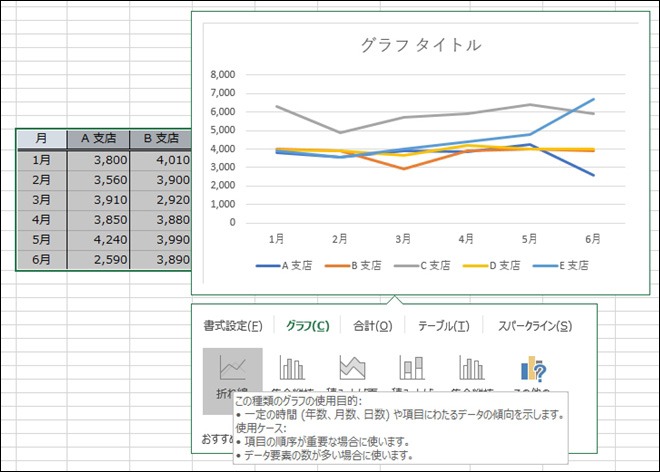
Task: Switch to the テーブル(T) tab
Action: [x=443, y=325]
